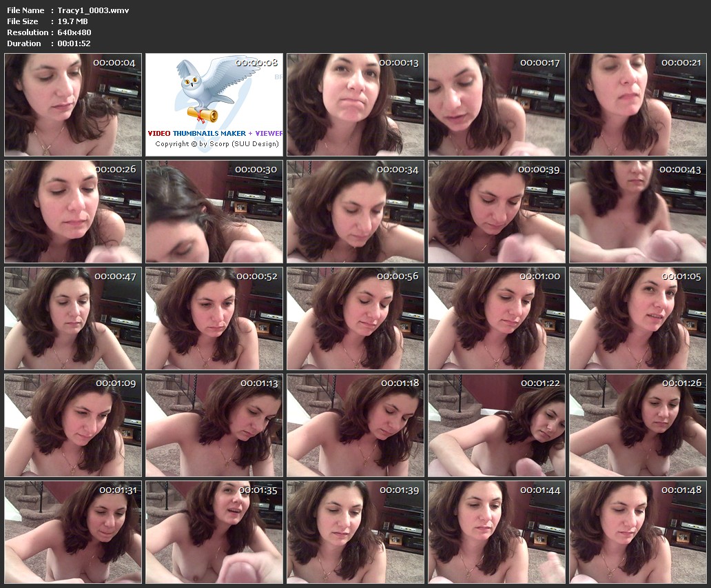Click the 'Copyright © by Scorp' text
Image resolution: width=711 pixels, height=588 pixels.
[217, 144]
